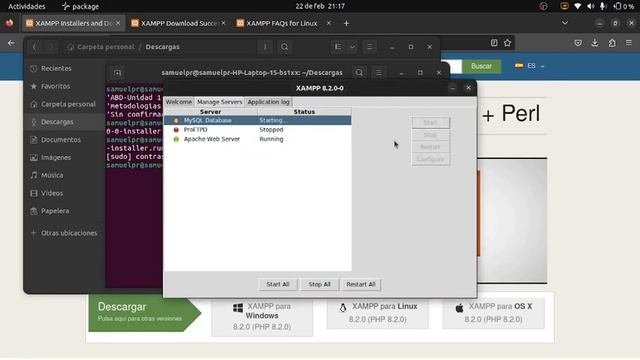
Task: Click the terminal search icon
Action: coord(359,73)
